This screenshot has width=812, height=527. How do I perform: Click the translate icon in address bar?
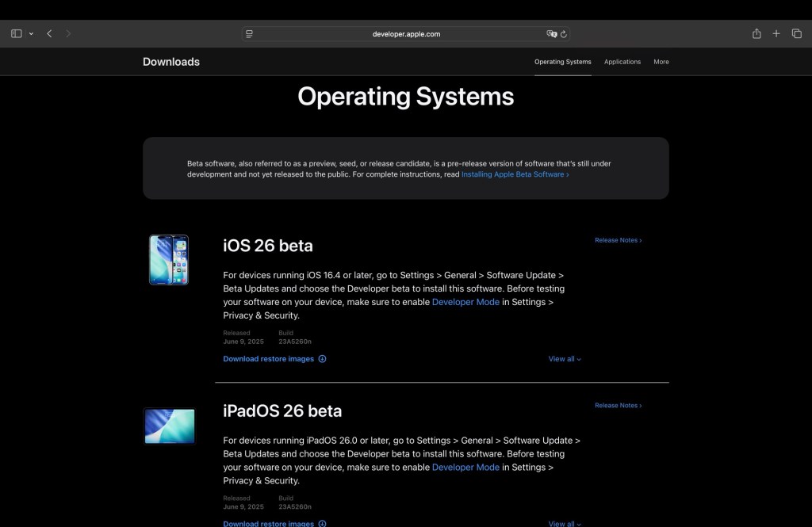pyautogui.click(x=551, y=34)
